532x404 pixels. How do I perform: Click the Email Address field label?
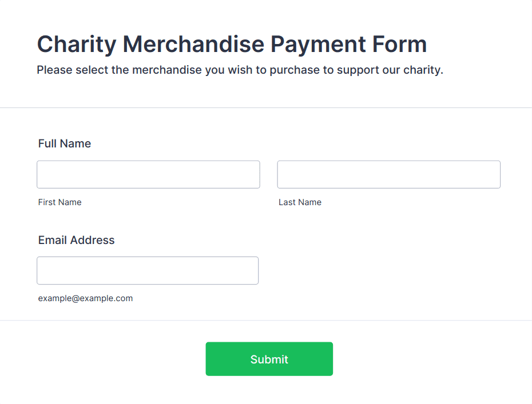click(x=77, y=240)
